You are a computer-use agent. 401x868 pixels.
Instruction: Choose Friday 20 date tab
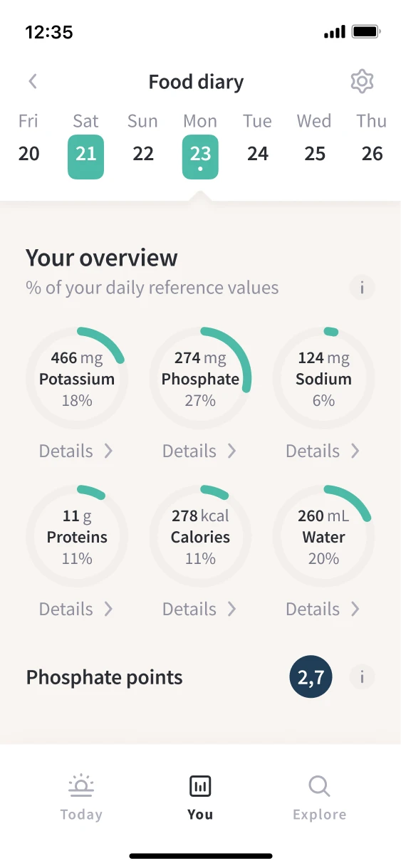pos(28,143)
